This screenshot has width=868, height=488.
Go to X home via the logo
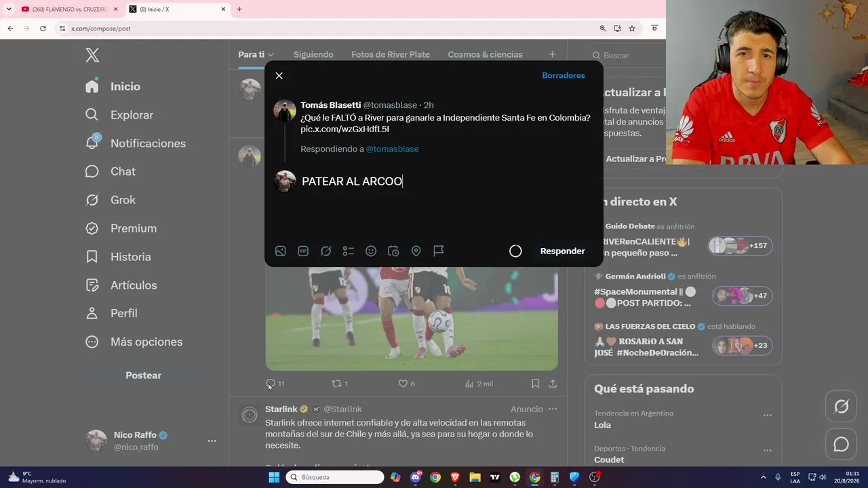click(92, 56)
